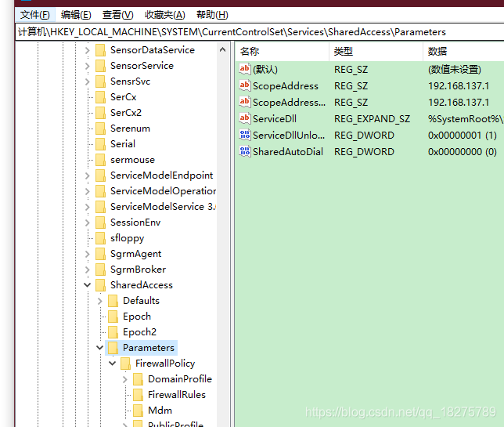Click the SharedAccess folder icon
This screenshot has height=427, width=504.
(x=101, y=285)
